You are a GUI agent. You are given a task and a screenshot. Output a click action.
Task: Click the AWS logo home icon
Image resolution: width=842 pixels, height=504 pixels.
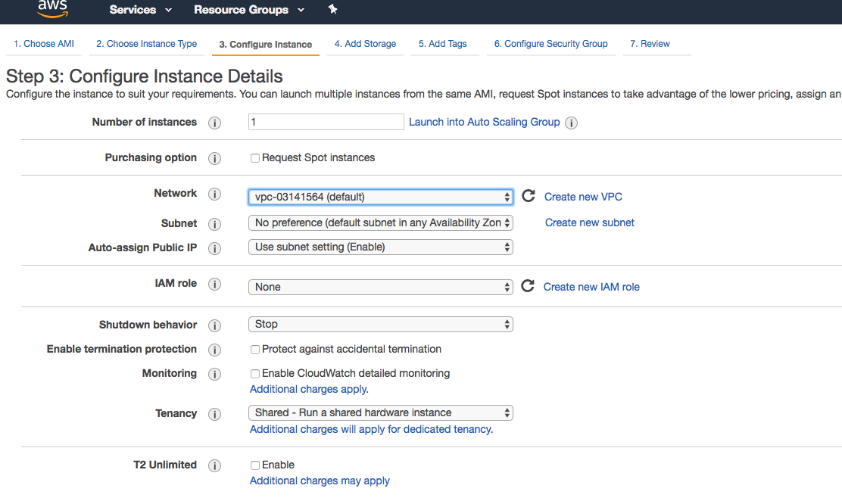pos(53,8)
